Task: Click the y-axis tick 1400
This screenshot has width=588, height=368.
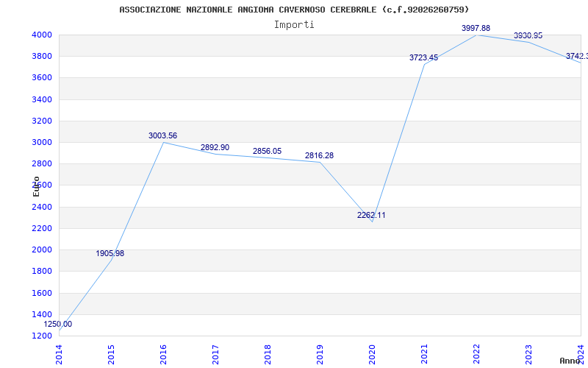Action: [42, 314]
